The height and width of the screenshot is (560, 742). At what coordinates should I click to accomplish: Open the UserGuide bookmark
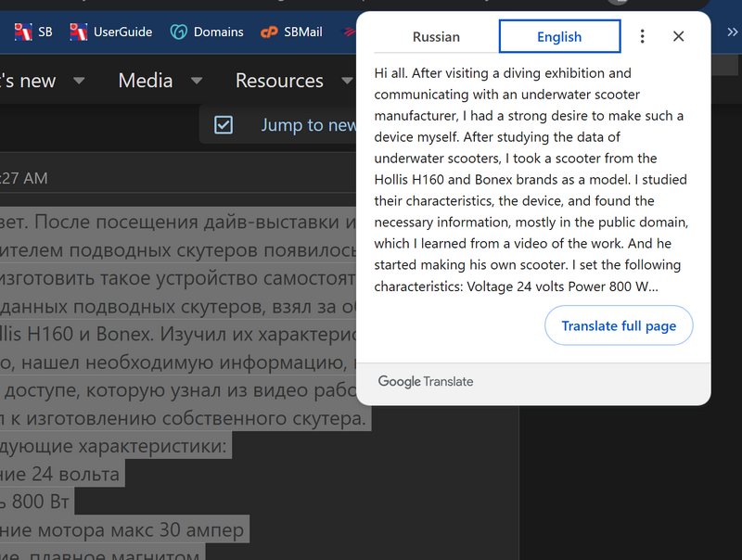tap(111, 32)
